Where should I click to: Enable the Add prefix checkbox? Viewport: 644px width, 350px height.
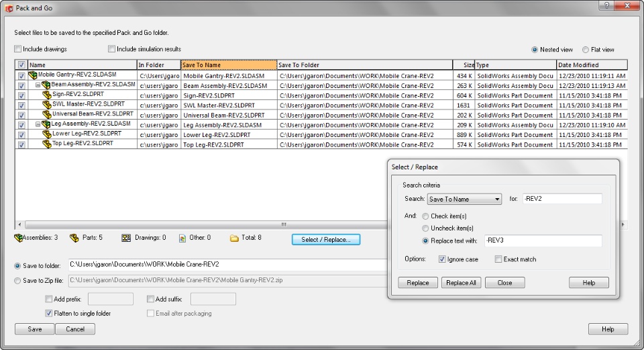pos(48,299)
